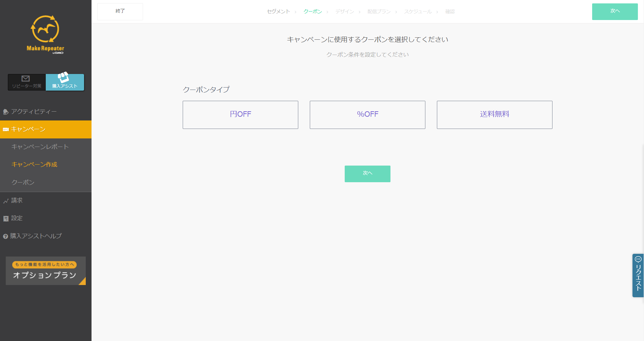Go to デザイン step in breadcrumb
Screen dimensions: 644x341
[345, 12]
